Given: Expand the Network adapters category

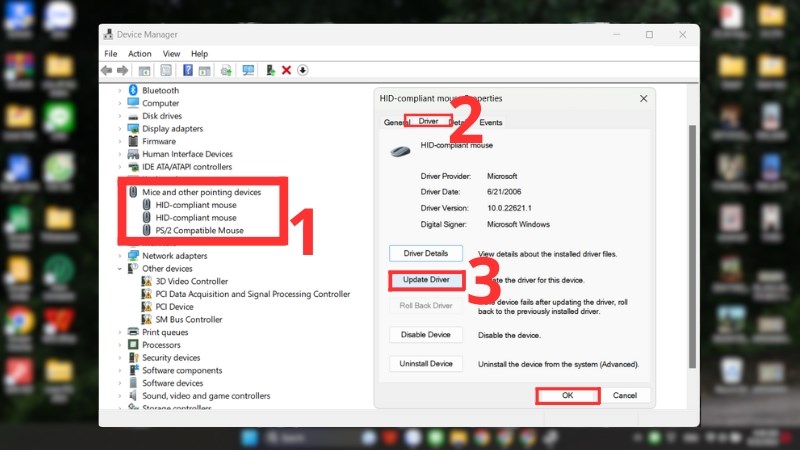Looking at the screenshot, I should click(x=120, y=256).
